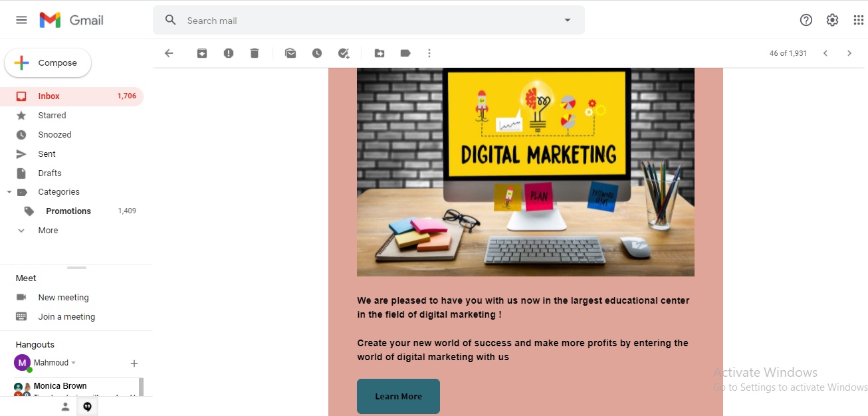This screenshot has height=416, width=868.
Task: Show Hangouts conversations quote icon
Action: tap(87, 407)
